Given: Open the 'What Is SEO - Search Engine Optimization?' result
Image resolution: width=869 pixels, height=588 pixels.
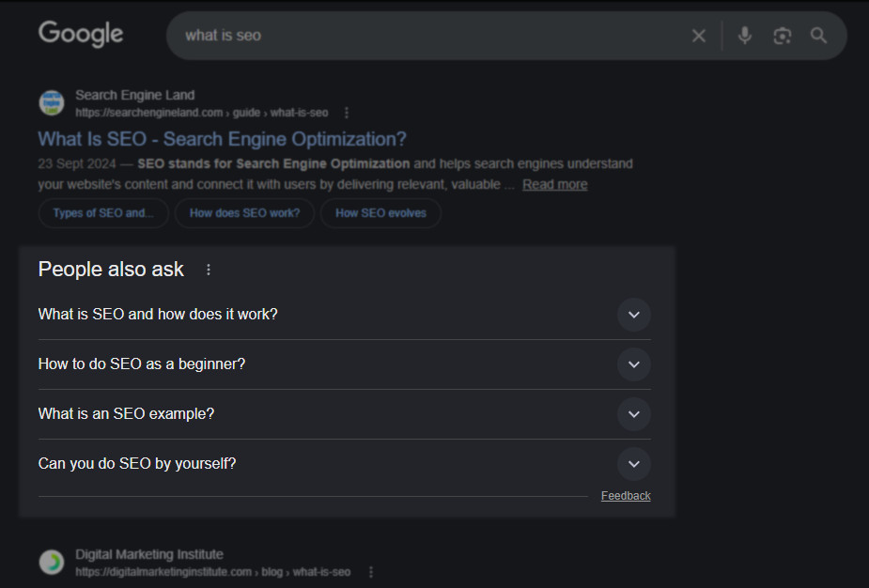Looking at the screenshot, I should click(221, 138).
